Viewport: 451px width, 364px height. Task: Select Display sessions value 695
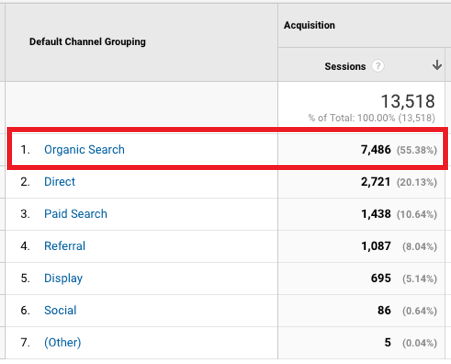click(x=381, y=278)
